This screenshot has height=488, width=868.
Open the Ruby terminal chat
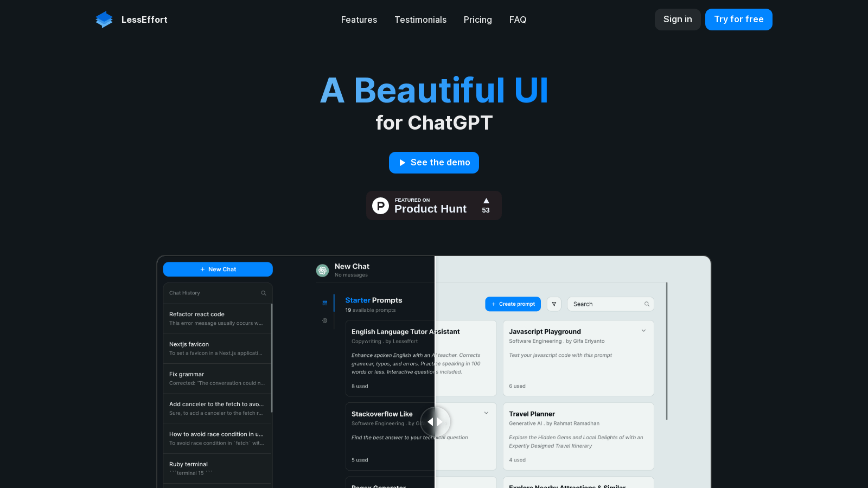(217, 468)
